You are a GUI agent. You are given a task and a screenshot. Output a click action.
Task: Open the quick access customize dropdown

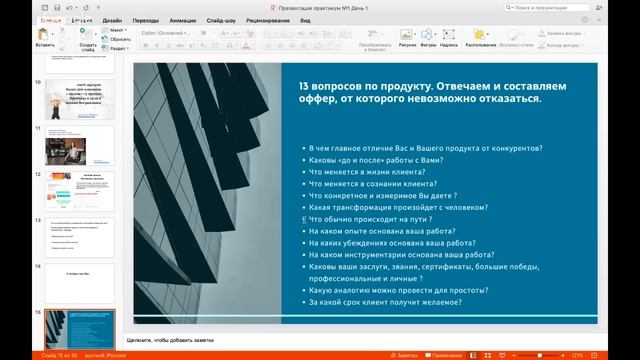(x=98, y=8)
